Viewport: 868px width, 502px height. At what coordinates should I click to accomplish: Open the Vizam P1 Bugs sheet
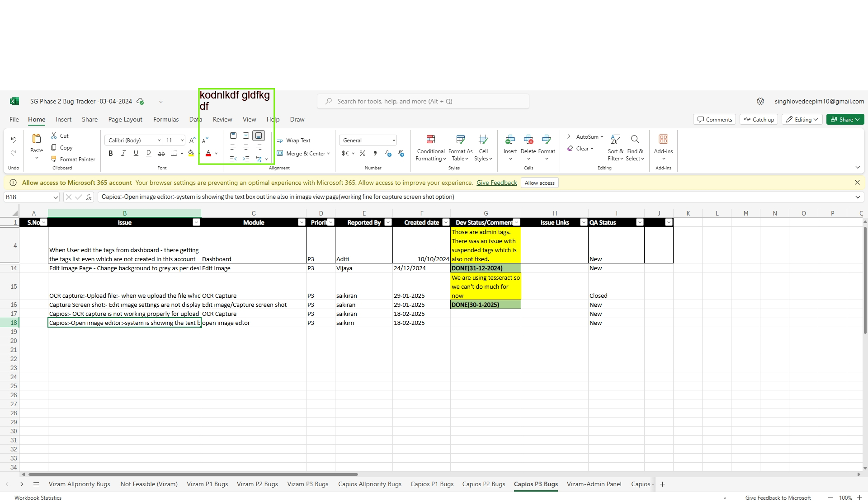click(x=208, y=484)
